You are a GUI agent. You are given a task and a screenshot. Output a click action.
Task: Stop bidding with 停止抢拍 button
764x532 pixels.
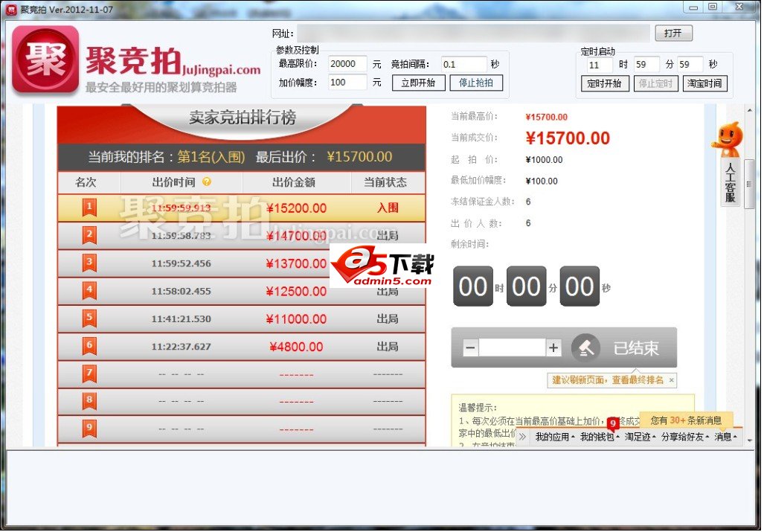tap(478, 83)
